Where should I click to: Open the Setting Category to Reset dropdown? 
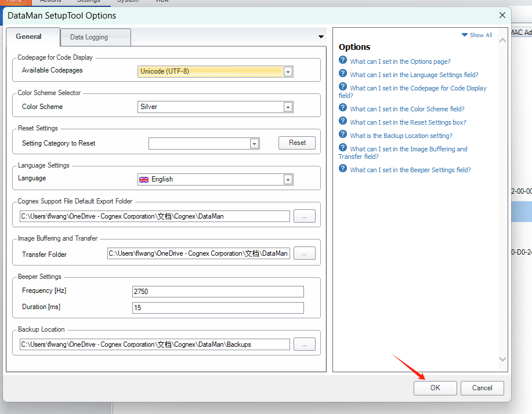[254, 144]
